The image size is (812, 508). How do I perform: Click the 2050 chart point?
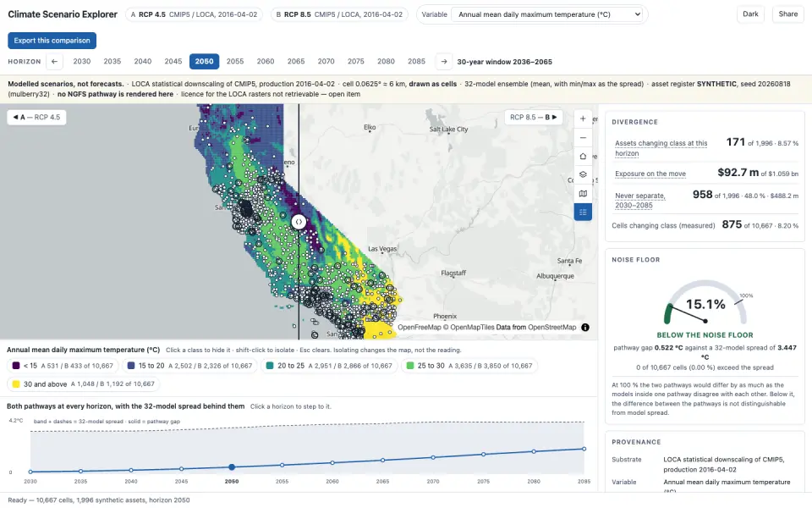pyautogui.click(x=232, y=467)
